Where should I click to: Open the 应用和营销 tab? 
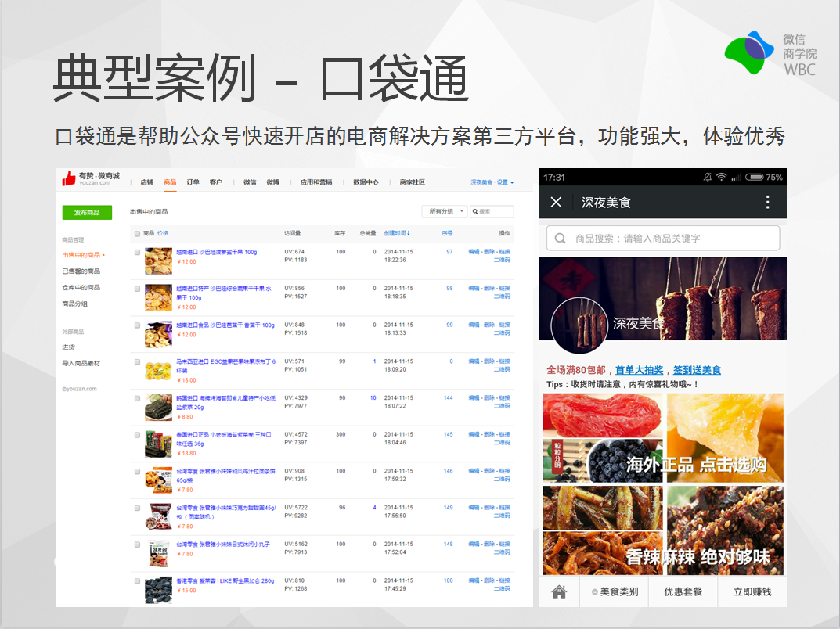pyautogui.click(x=316, y=182)
